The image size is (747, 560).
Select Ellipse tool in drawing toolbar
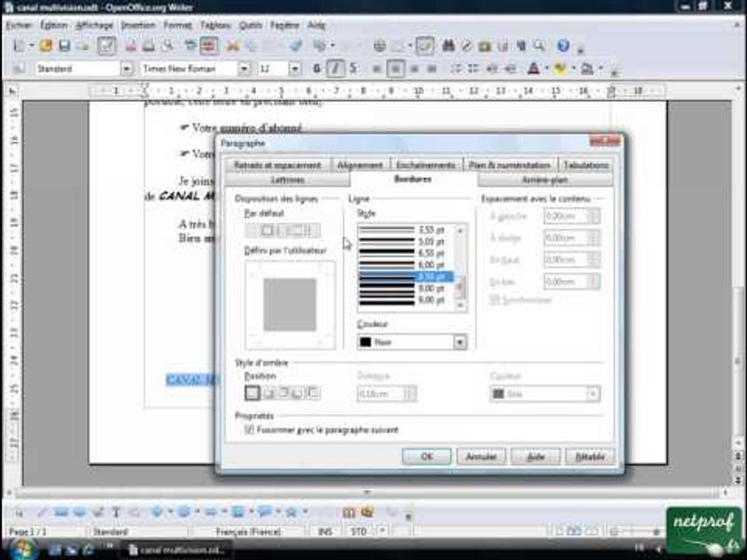[x=79, y=513]
